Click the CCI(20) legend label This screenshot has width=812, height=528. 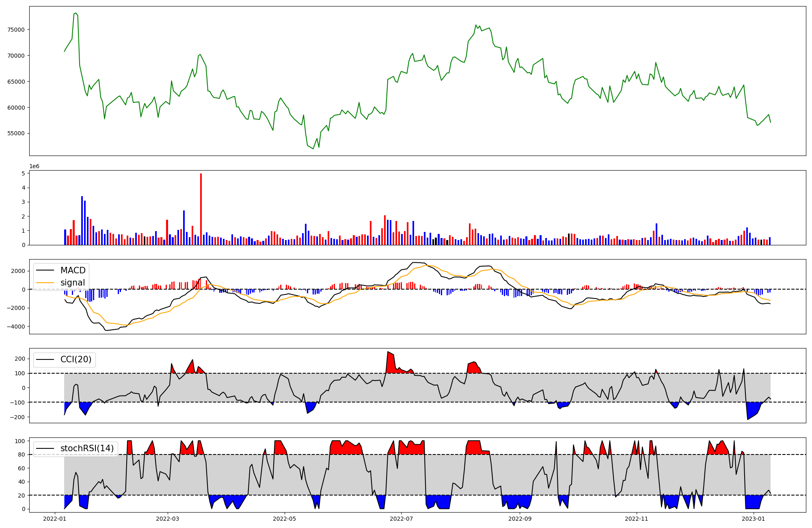(76, 359)
